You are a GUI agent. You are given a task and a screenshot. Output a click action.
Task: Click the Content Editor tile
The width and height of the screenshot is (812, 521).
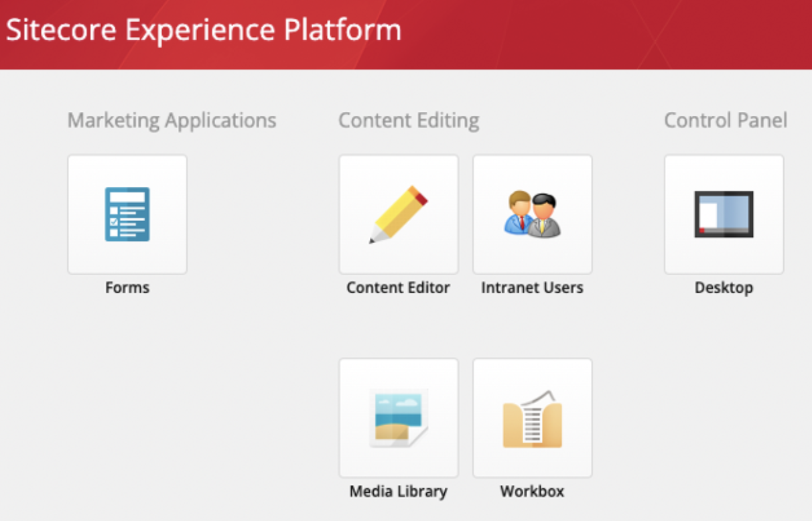tap(398, 214)
